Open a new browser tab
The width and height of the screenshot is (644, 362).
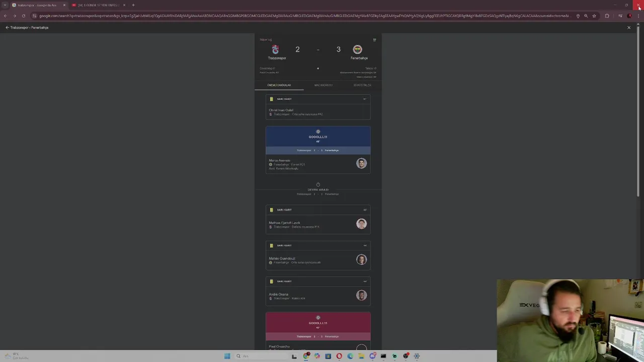[x=133, y=5]
